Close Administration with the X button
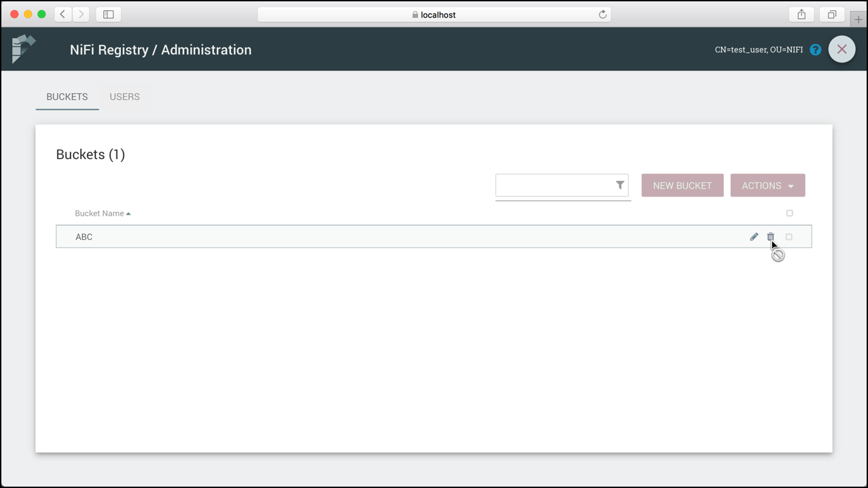This screenshot has height=488, width=868. [x=841, y=49]
